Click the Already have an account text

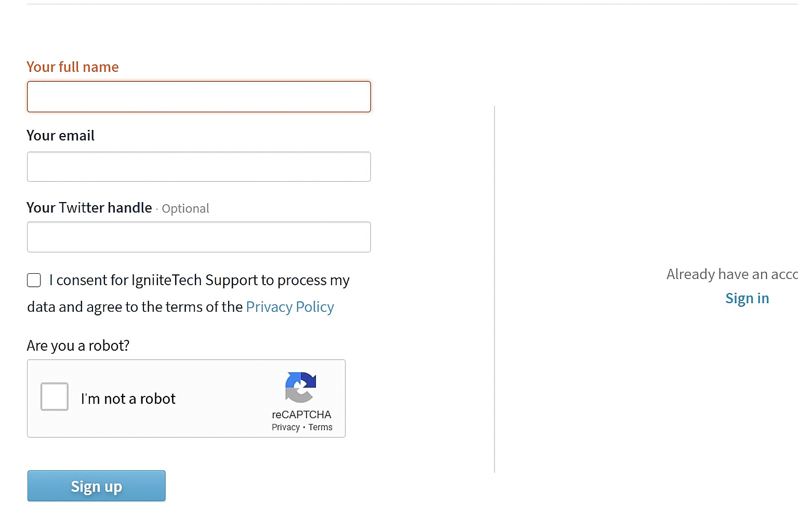[732, 274]
